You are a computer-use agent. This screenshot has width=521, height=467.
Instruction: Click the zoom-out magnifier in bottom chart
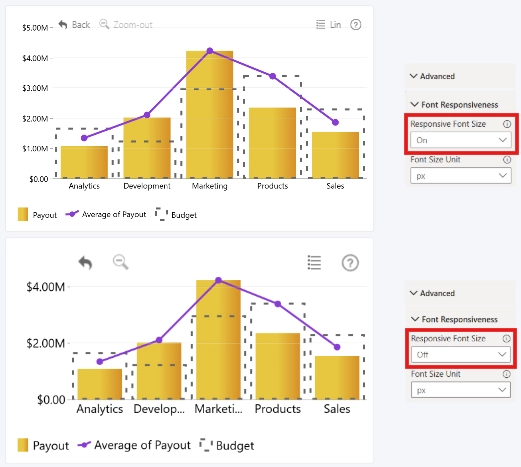tap(120, 262)
